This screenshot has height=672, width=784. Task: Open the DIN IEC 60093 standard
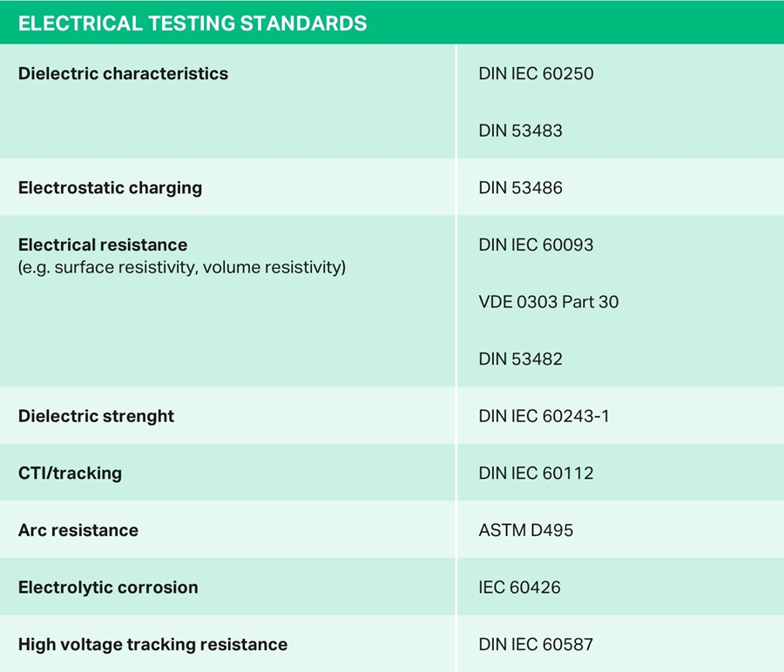click(536, 245)
